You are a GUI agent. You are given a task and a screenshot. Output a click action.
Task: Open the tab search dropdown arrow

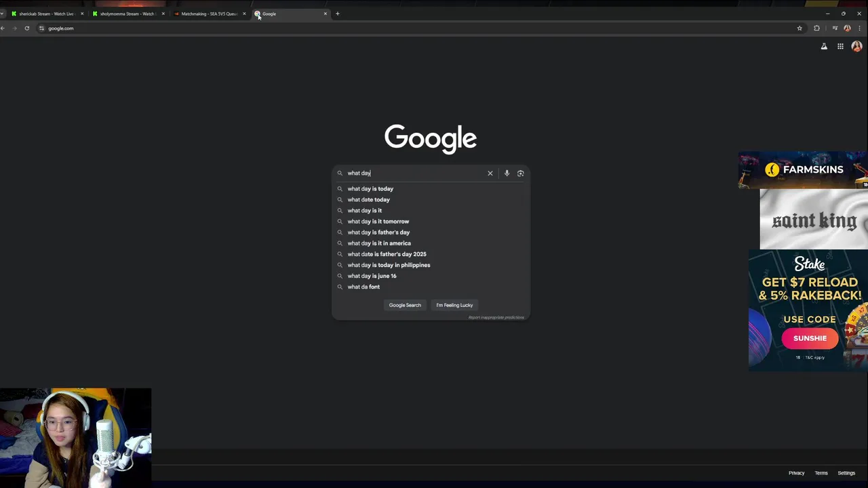[2, 14]
